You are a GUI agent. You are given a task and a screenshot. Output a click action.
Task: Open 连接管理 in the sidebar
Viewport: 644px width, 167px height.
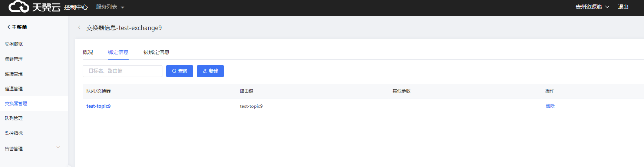coord(14,74)
